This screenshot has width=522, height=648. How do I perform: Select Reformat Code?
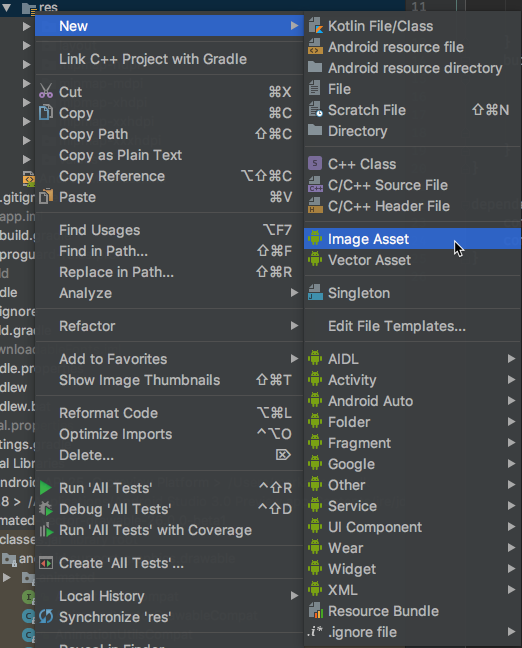[x=169, y=413]
